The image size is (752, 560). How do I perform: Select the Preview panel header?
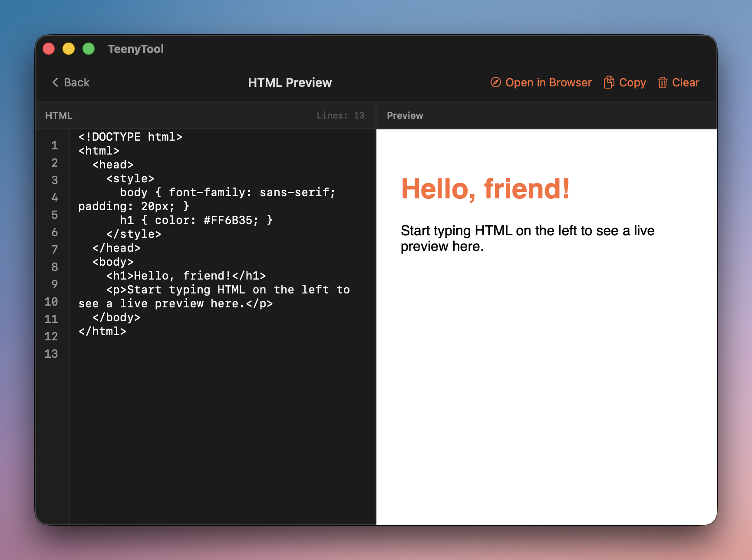tap(405, 115)
